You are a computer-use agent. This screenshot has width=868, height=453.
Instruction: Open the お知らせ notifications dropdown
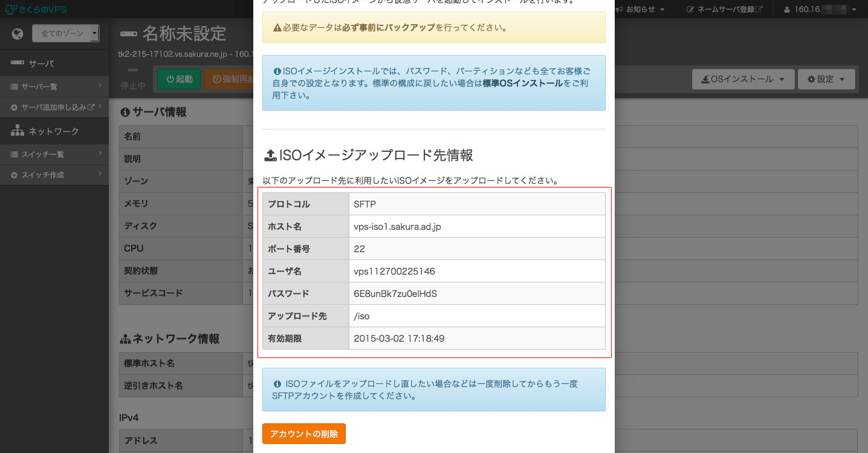coord(641,10)
